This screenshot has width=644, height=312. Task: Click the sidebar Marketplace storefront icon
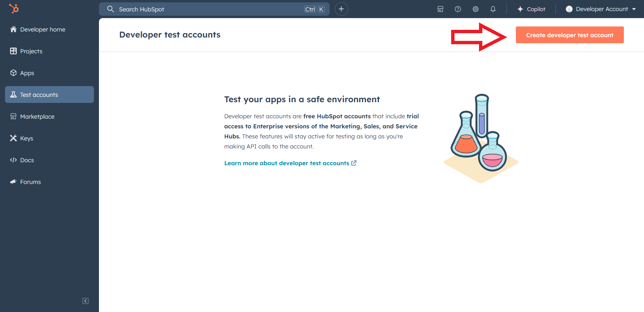click(13, 116)
